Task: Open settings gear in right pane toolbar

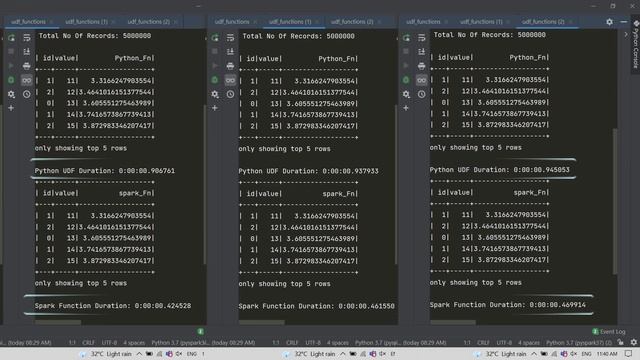Action: click(x=406, y=94)
